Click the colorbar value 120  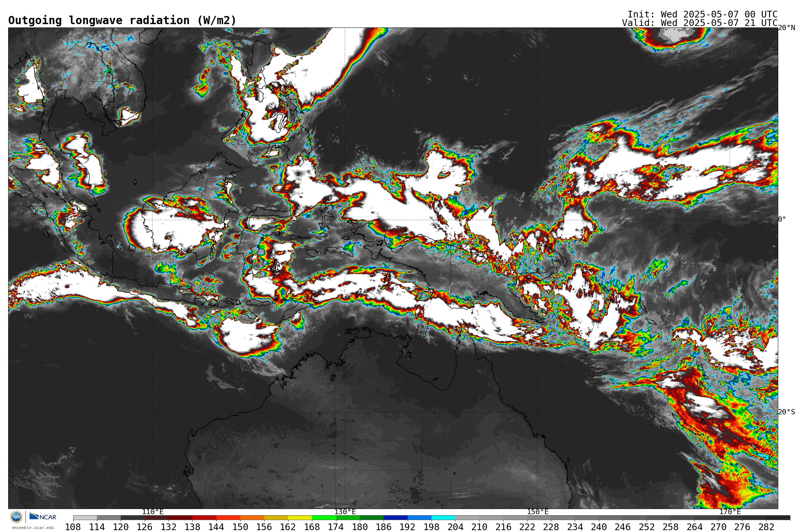pyautogui.click(x=121, y=527)
